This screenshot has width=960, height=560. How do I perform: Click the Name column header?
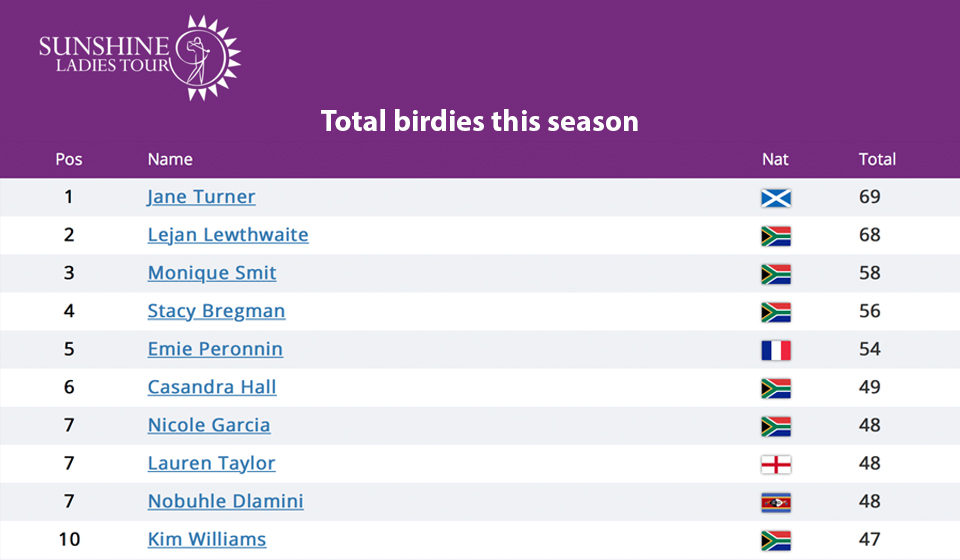(170, 159)
